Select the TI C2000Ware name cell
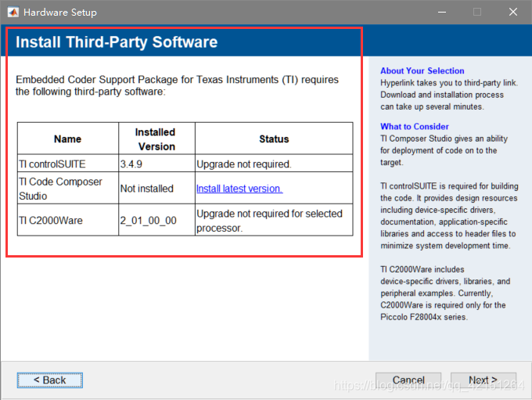This screenshot has width=532, height=400. pos(68,220)
